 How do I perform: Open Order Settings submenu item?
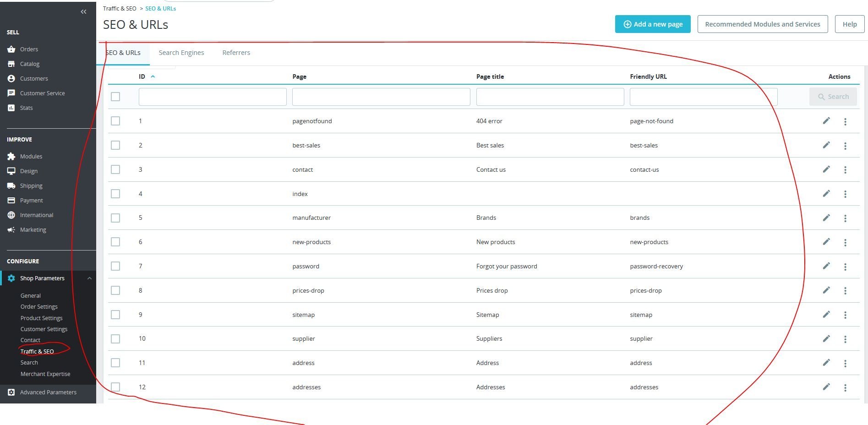[39, 306]
